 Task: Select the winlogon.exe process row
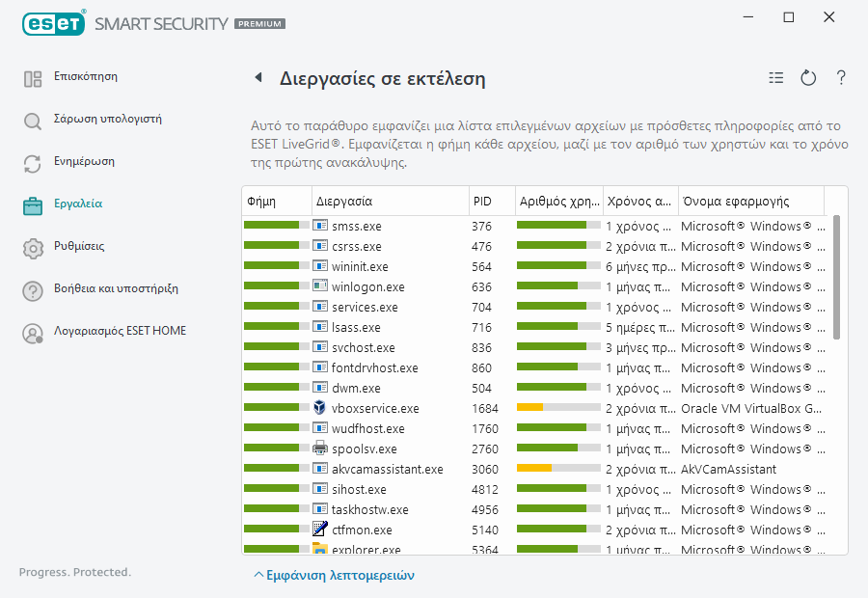[367, 286]
